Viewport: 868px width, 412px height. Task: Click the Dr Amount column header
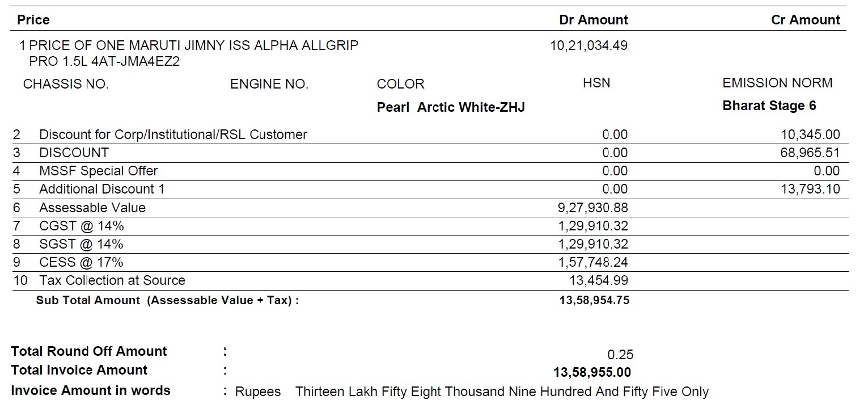click(593, 20)
